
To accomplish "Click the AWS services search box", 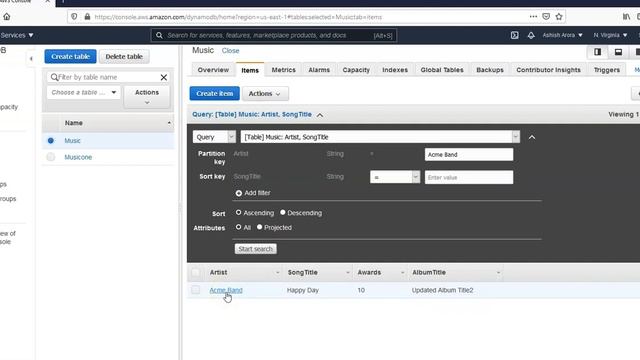I will pyautogui.click(x=274, y=36).
